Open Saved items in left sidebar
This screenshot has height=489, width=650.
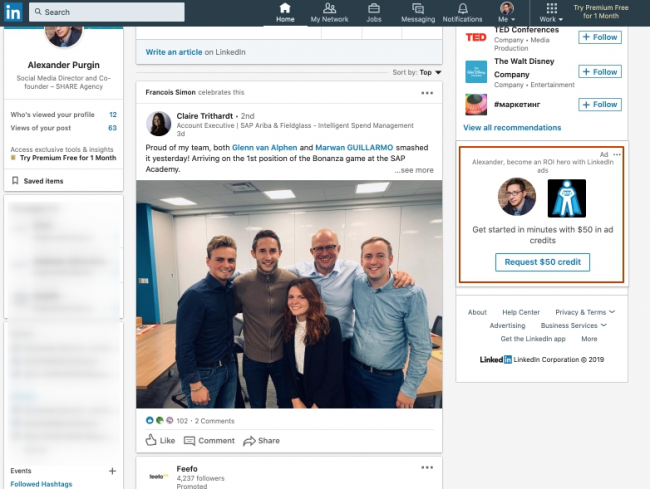point(43,181)
